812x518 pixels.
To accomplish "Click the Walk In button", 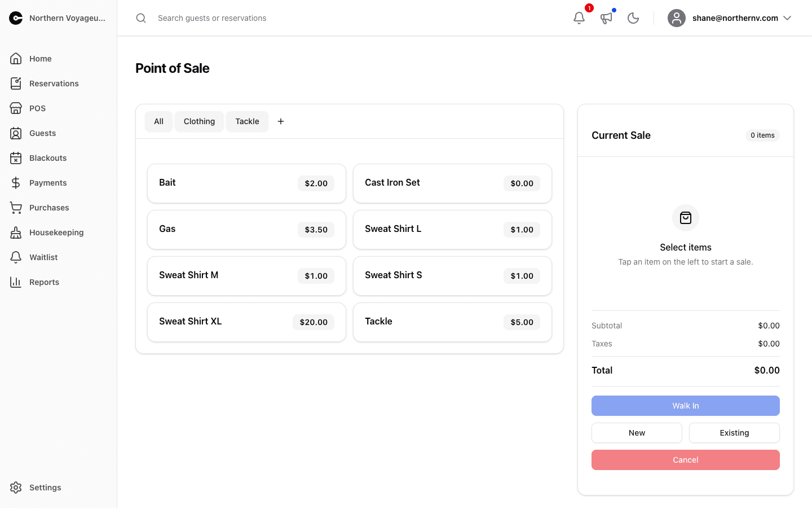I will click(686, 406).
